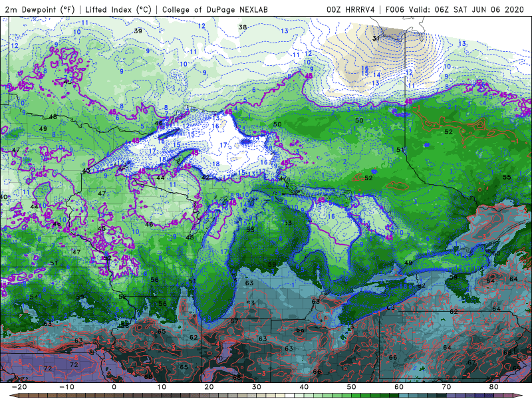Click the black dewpoint value 42 on the map

[205, 178]
